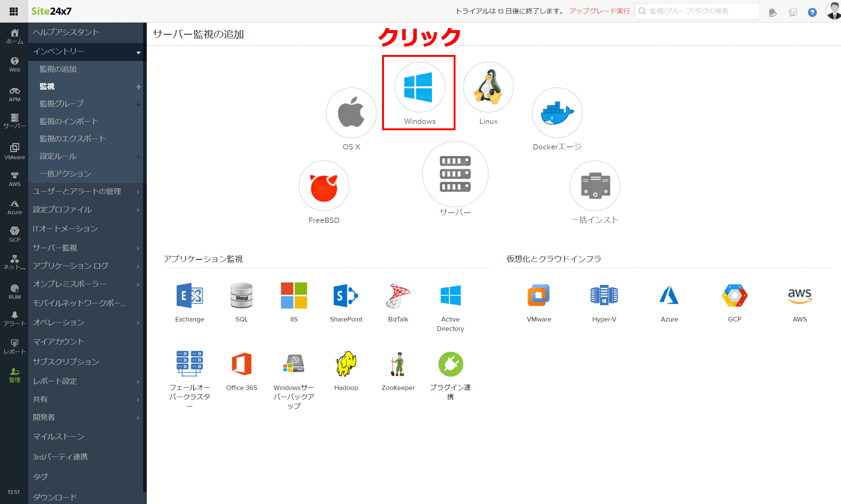Viewport: 841px width, 504px height.
Task: Select the IIS monitor icon
Action: [x=294, y=295]
